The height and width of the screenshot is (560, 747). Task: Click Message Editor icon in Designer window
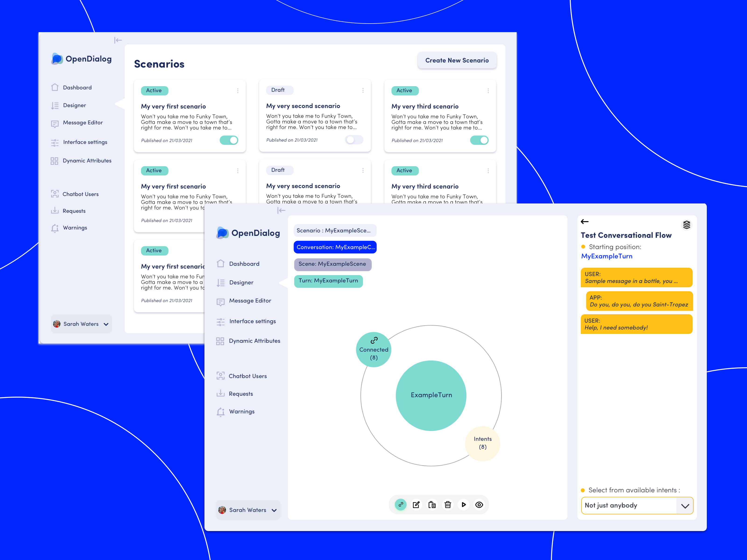221,302
